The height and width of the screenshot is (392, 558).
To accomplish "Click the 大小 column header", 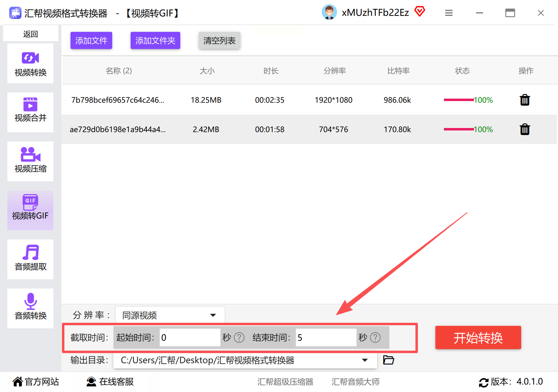I will pyautogui.click(x=207, y=71).
